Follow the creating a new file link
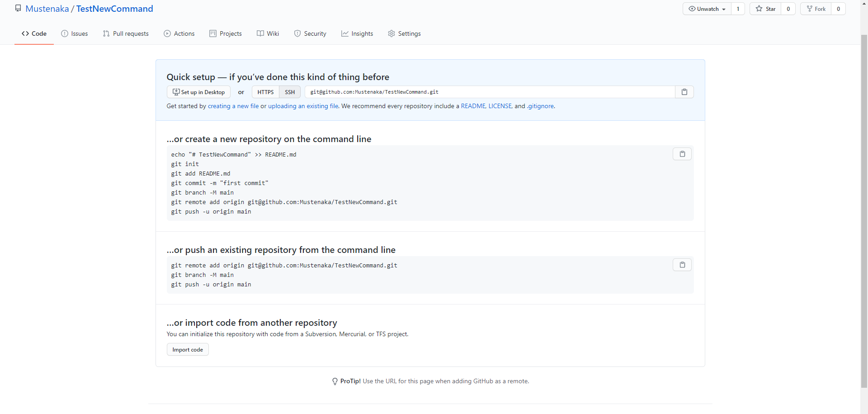The image size is (868, 414). coord(233,106)
